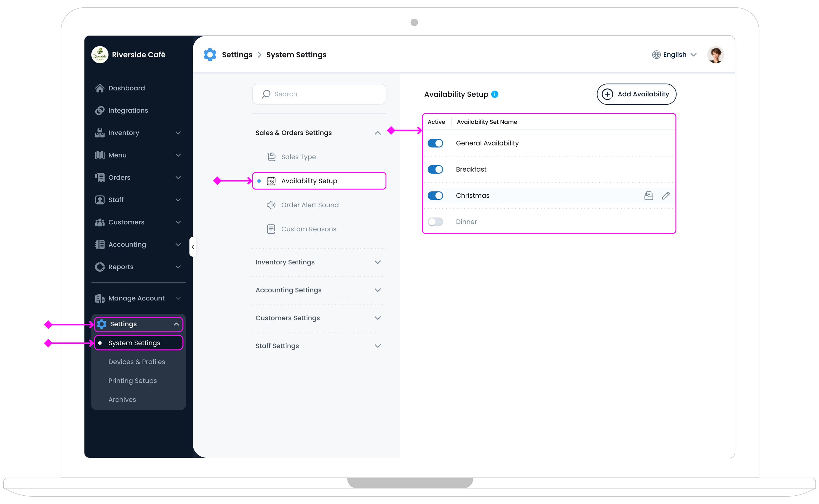The image size is (819, 504).
Task: Open the Printing Setups menu item
Action: [x=132, y=380]
